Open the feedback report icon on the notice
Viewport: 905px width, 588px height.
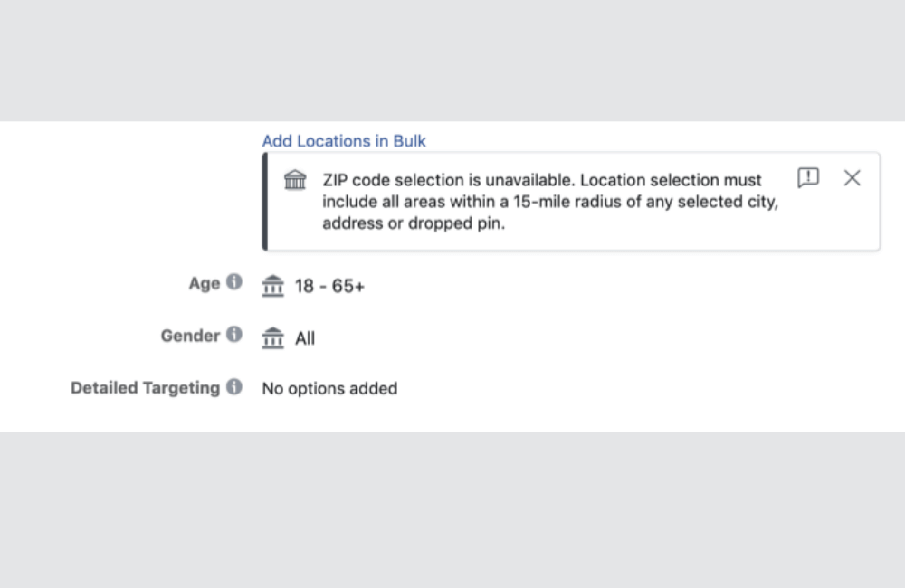tap(808, 178)
